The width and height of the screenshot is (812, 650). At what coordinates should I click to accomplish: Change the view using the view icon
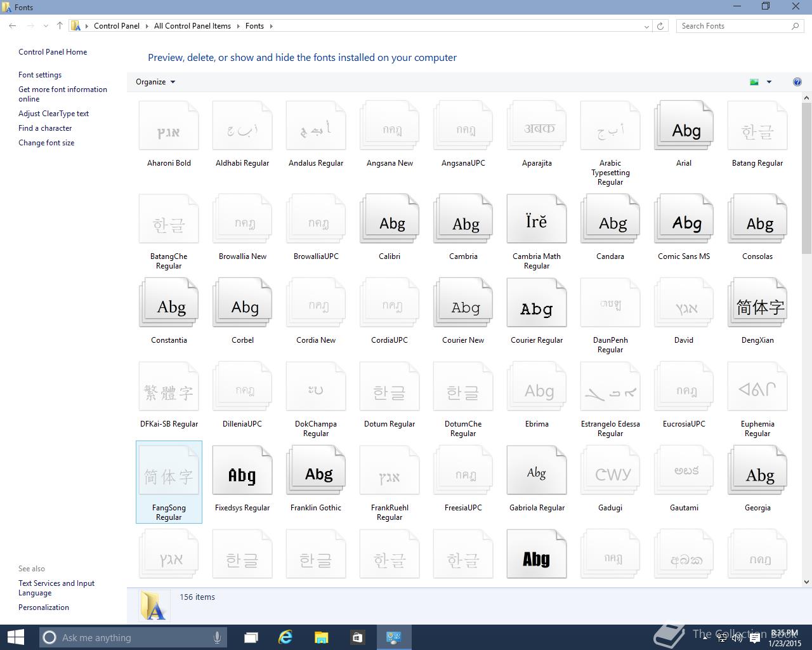754,82
